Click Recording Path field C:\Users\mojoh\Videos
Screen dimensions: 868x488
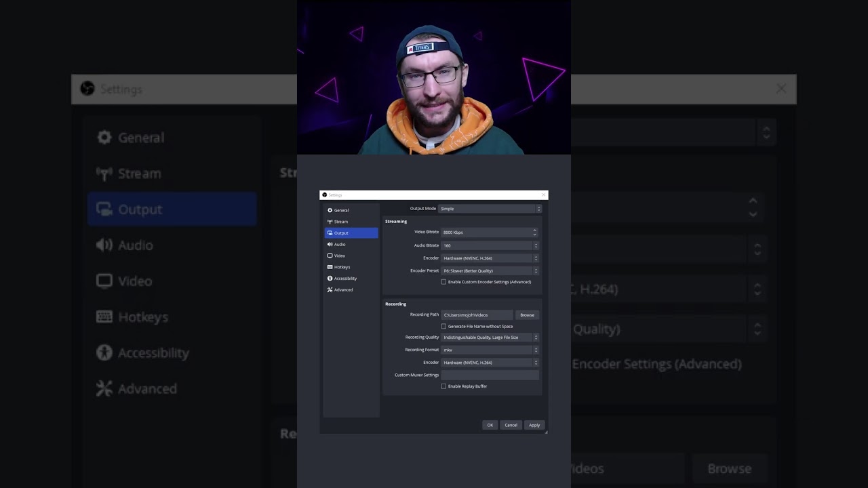coord(477,314)
